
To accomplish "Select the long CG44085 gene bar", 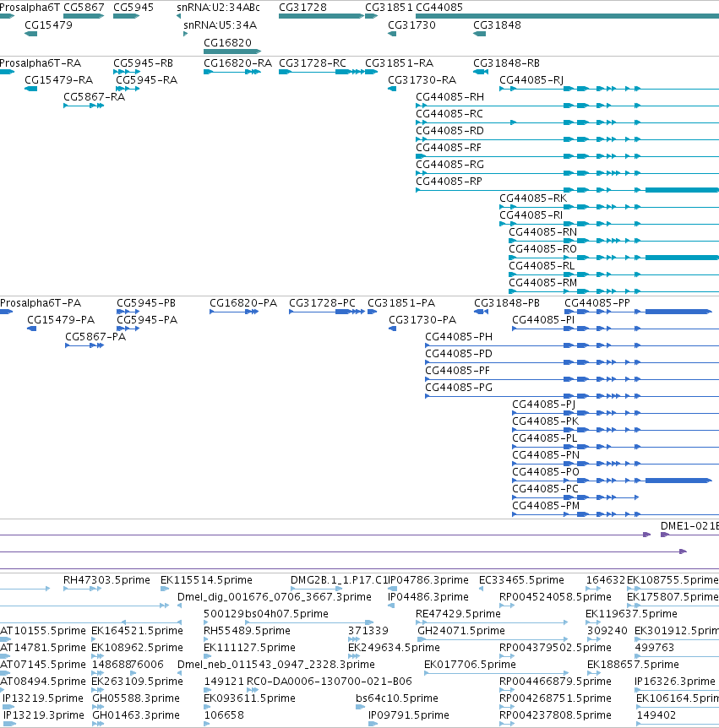I will (x=567, y=16).
